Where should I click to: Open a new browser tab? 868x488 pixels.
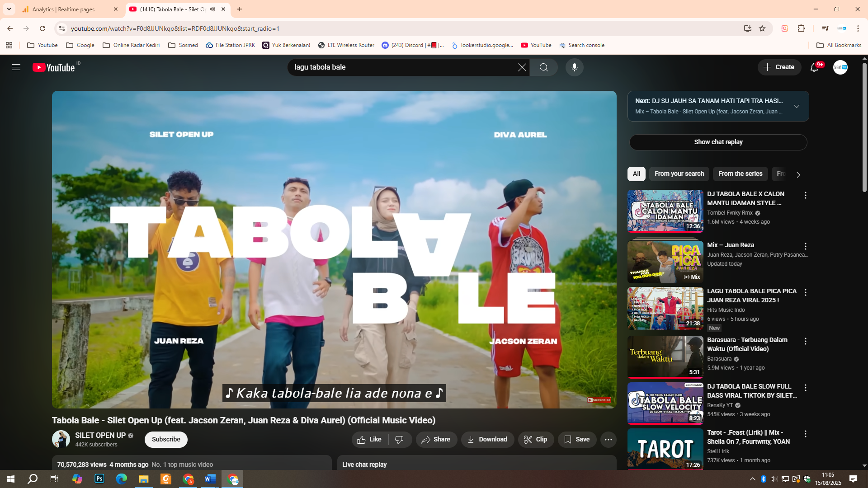click(240, 9)
